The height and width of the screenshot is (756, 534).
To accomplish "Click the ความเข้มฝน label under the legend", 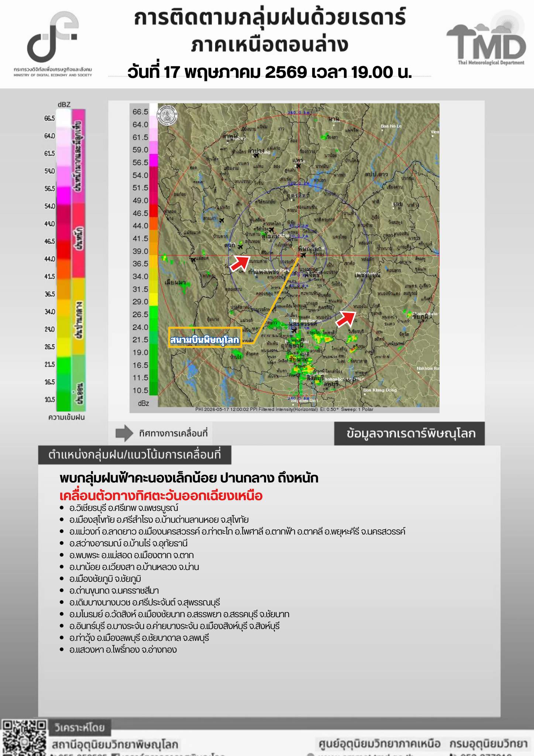I will click(66, 417).
